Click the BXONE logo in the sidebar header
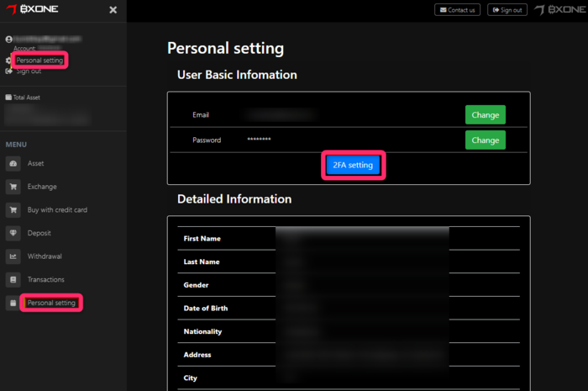588x391 pixels. point(34,9)
